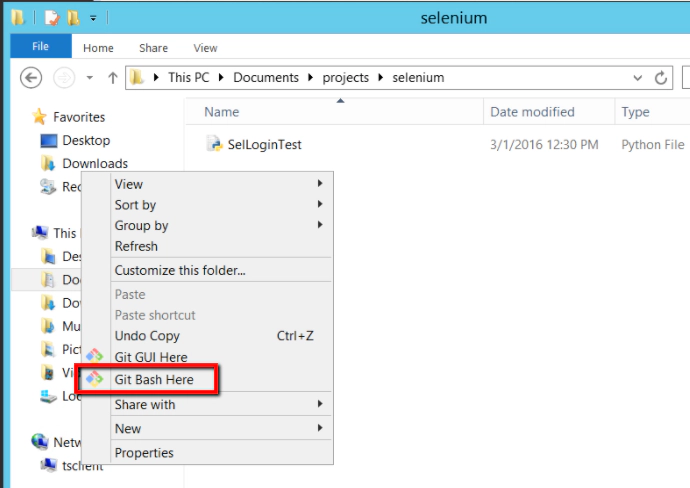The height and width of the screenshot is (488, 690).
Task: Refresh the folder with the address bar button
Action: click(661, 78)
